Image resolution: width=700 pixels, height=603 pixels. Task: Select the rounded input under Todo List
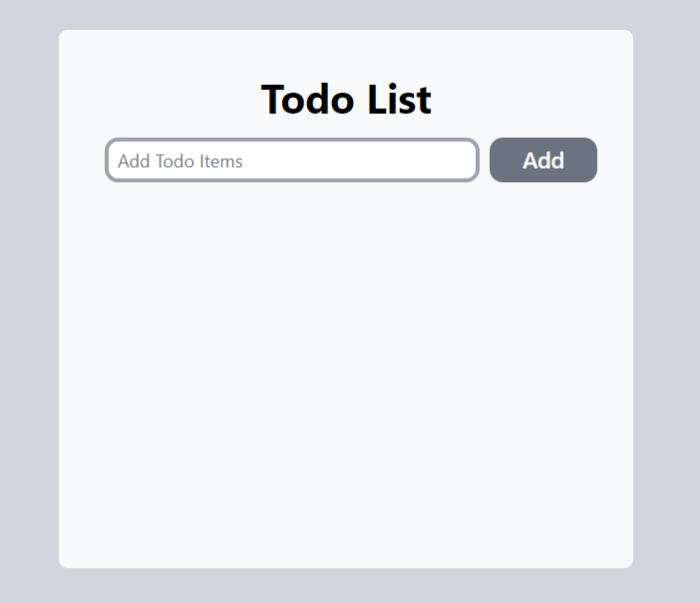[x=292, y=160]
